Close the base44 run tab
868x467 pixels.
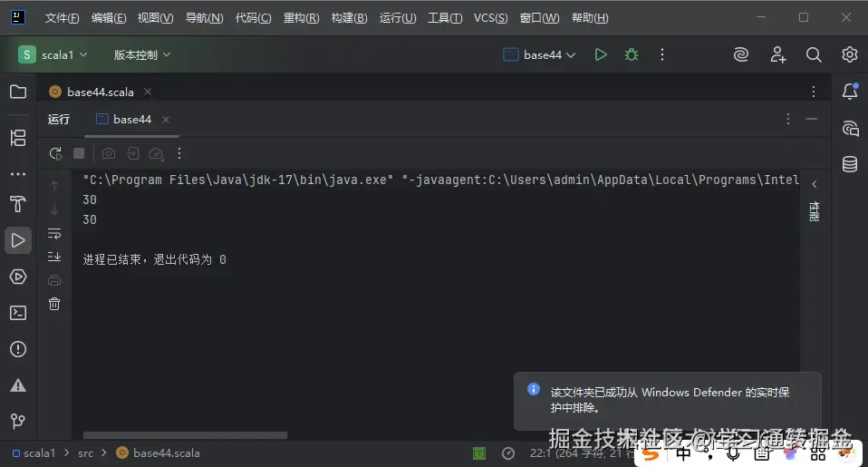click(166, 119)
